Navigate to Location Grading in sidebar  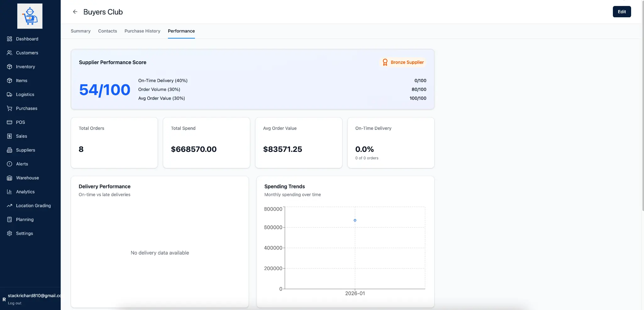coord(33,206)
